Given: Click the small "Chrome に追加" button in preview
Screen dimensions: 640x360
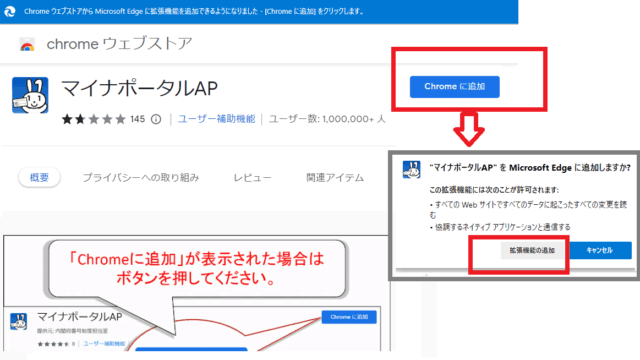Looking at the screenshot, I should (349, 317).
